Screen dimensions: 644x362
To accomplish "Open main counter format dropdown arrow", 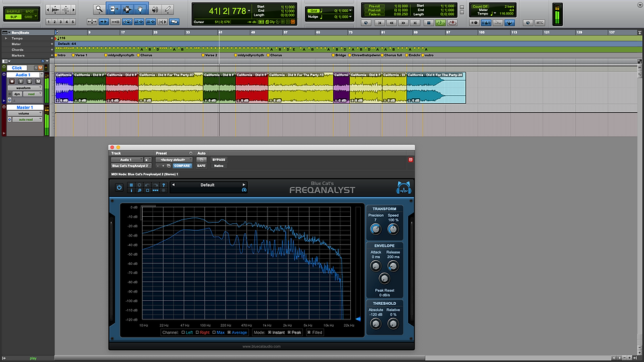I will point(249,11).
